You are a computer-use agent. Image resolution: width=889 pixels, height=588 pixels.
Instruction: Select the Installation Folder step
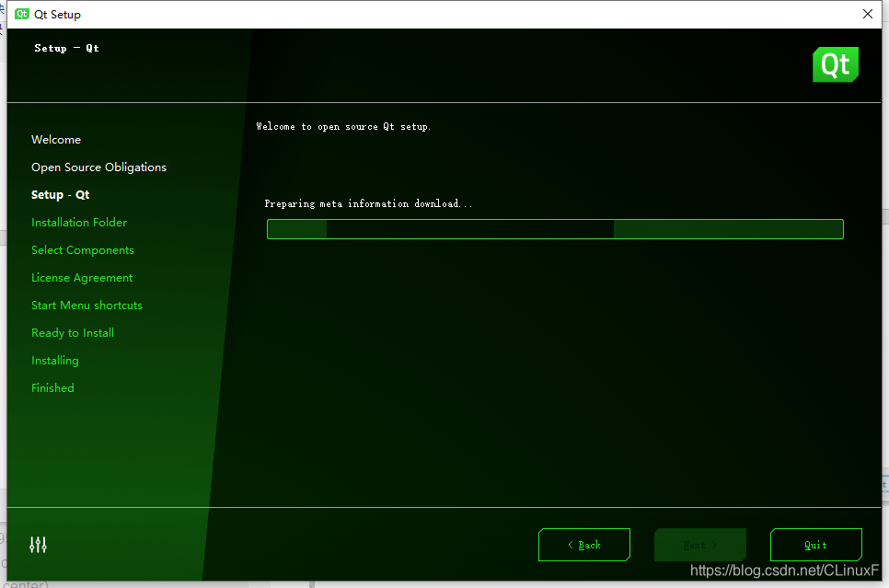79,223
